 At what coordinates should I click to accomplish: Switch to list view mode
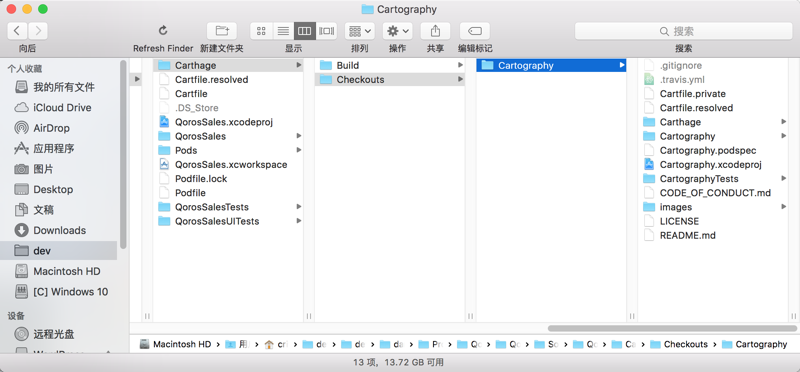(x=283, y=31)
